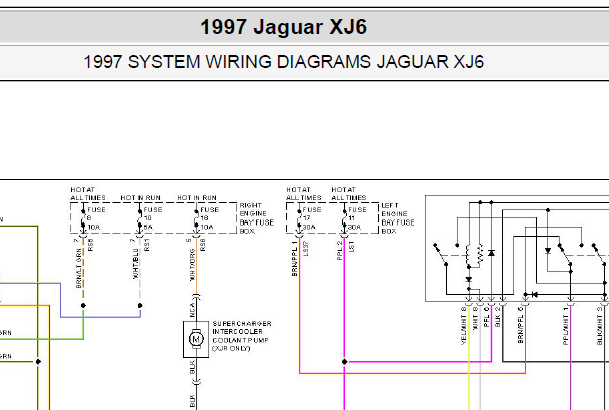Click "HOT AT ALL TIMES" above Fuse 17

[x=304, y=193]
